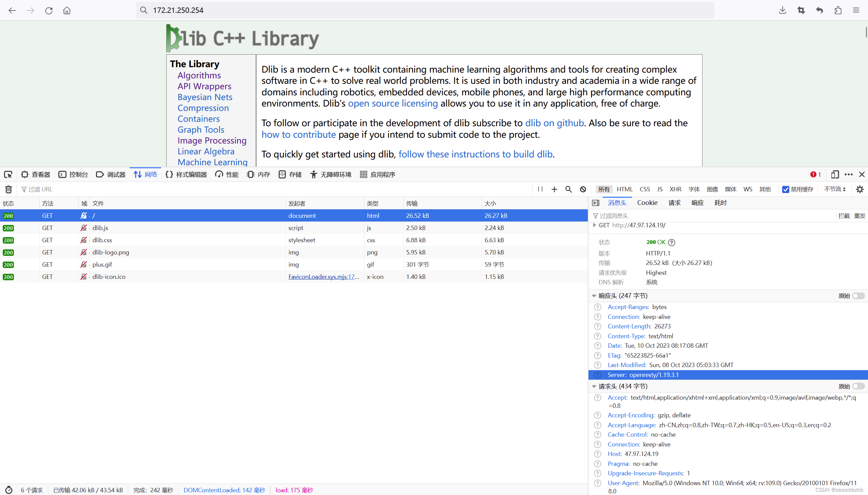The image size is (868, 495).
Task: Clear the network request list
Action: tap(8, 189)
